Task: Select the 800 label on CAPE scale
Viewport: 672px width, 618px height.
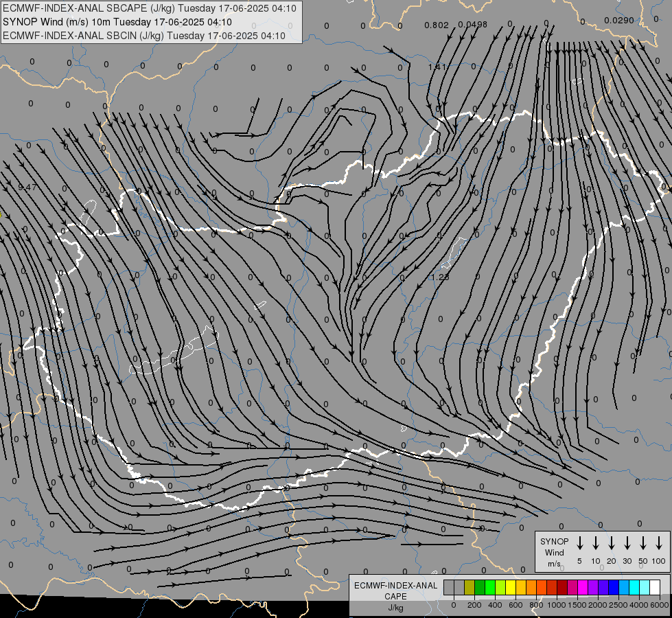Action: [x=536, y=605]
